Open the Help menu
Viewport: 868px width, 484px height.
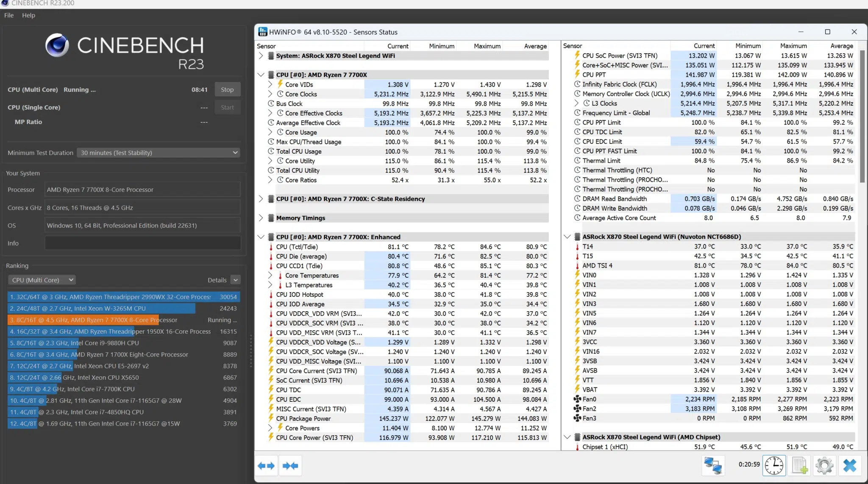click(28, 15)
